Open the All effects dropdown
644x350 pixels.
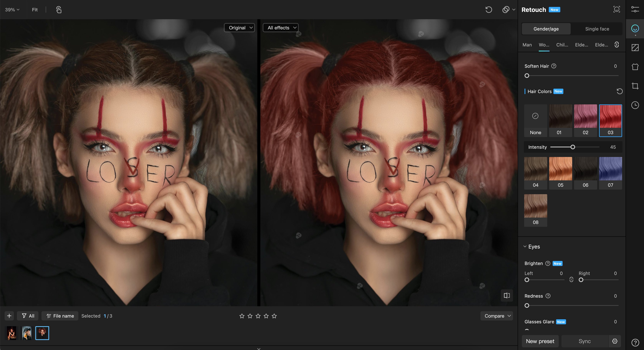(x=281, y=28)
